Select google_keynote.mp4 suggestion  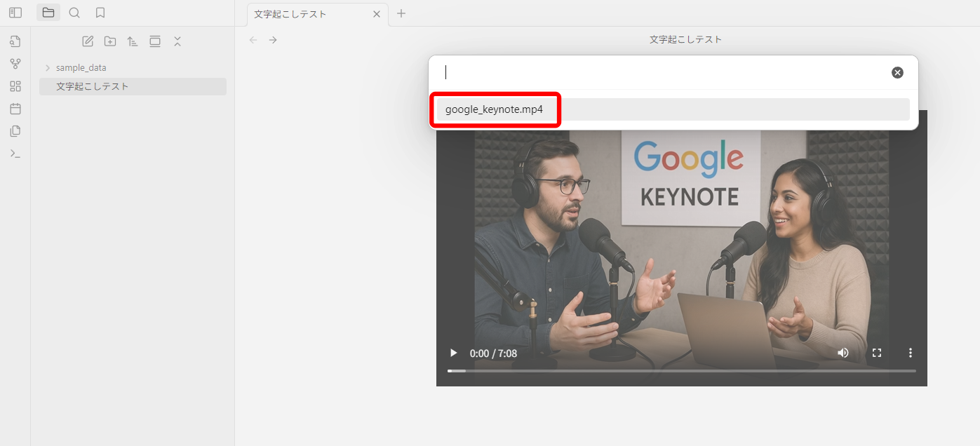(673, 109)
